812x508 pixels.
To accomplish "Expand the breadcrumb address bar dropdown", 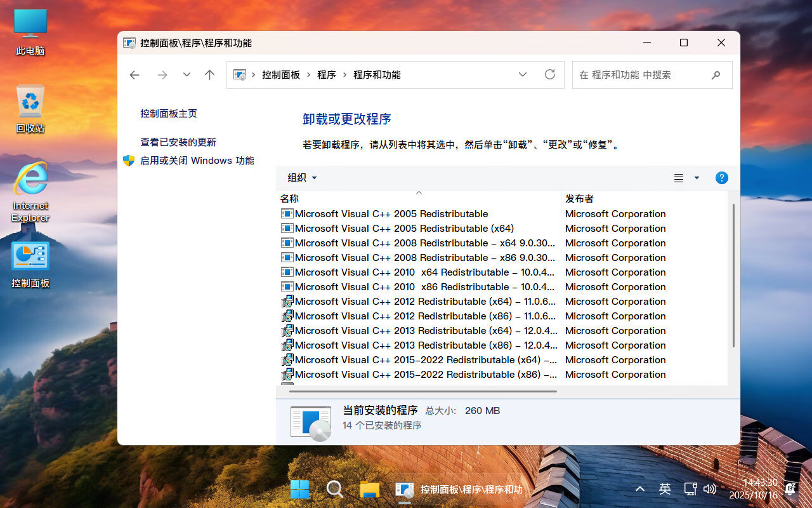I will click(x=522, y=74).
